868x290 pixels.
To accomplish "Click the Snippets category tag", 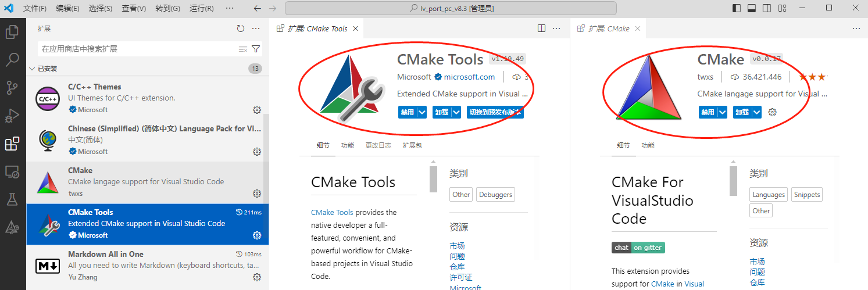I will point(806,195).
